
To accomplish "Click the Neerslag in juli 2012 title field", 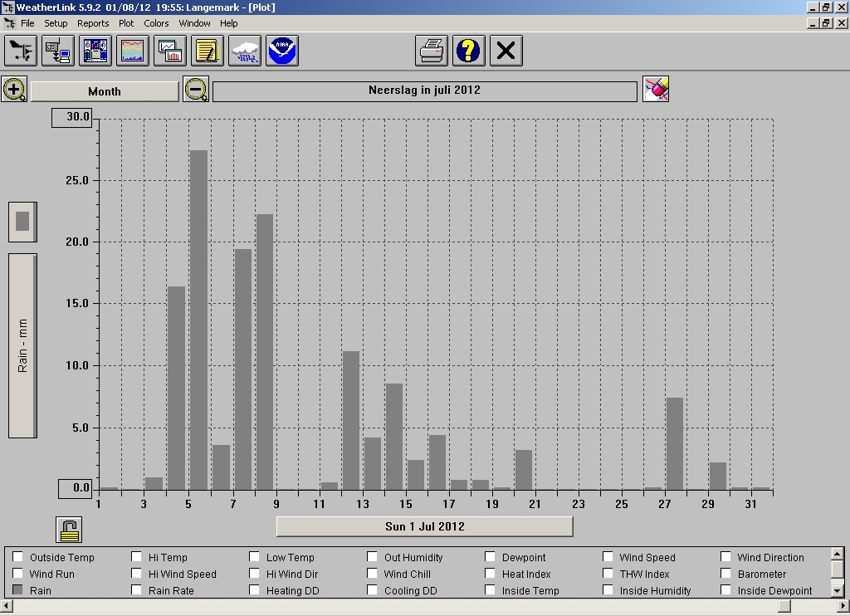I will (424, 91).
